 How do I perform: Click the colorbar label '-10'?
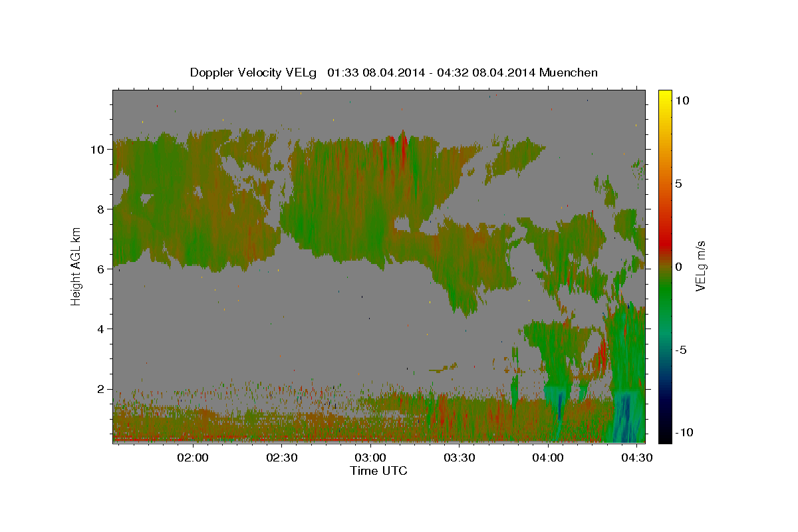click(x=684, y=432)
